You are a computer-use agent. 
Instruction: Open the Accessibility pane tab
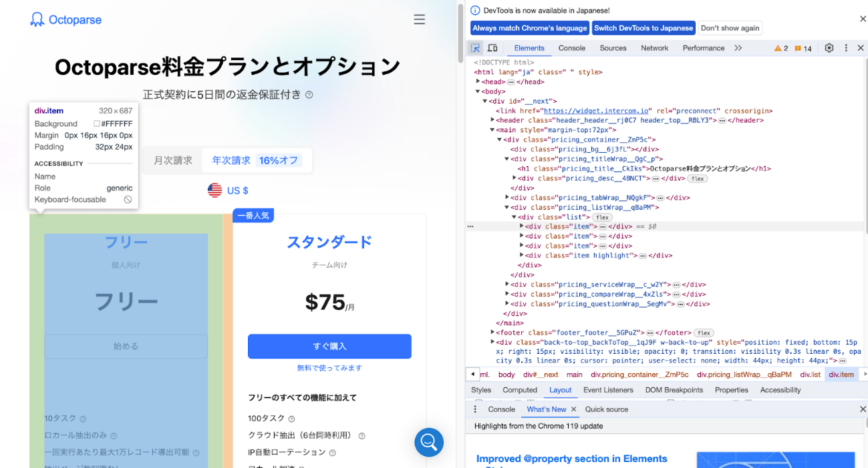(780, 390)
